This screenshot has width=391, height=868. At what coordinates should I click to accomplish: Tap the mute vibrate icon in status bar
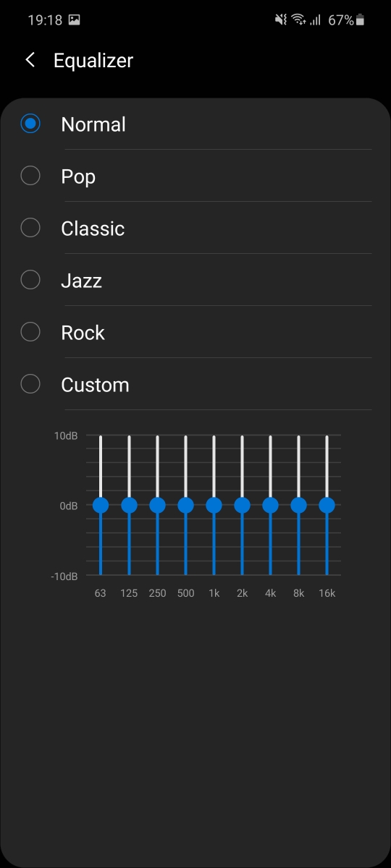[x=281, y=20]
